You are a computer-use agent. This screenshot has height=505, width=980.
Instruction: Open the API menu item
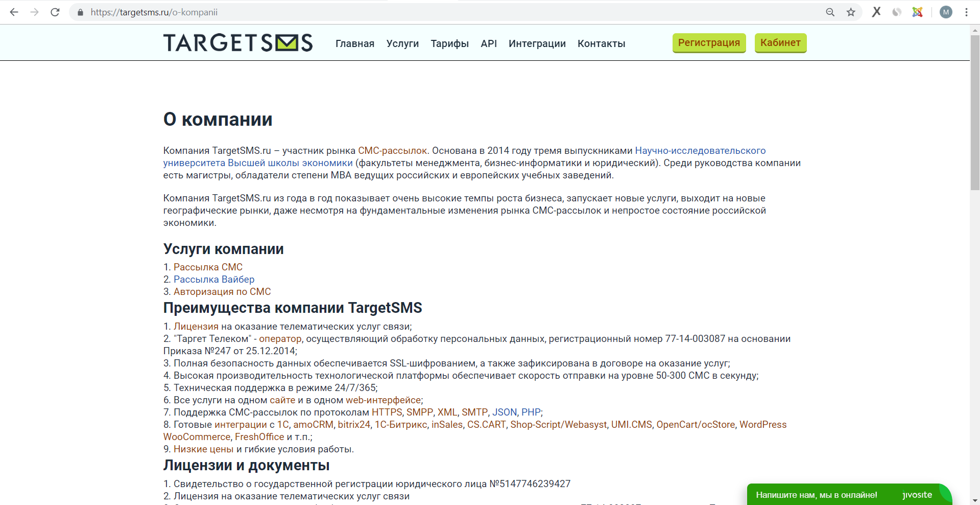(x=489, y=43)
